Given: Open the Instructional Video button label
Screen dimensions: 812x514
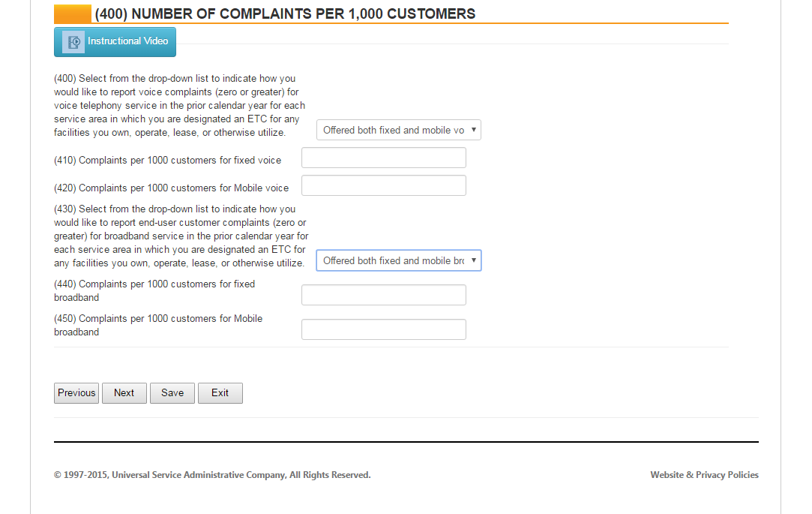Looking at the screenshot, I should tap(127, 41).
